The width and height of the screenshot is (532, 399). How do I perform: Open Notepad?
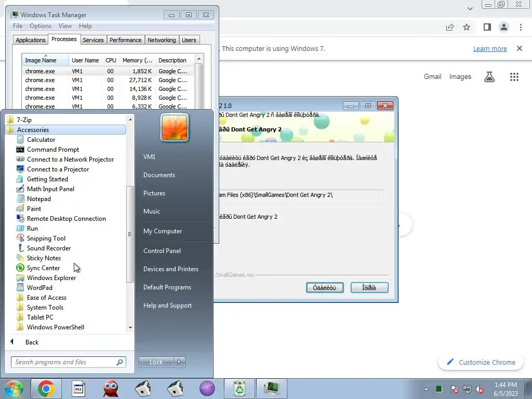pyautogui.click(x=38, y=198)
